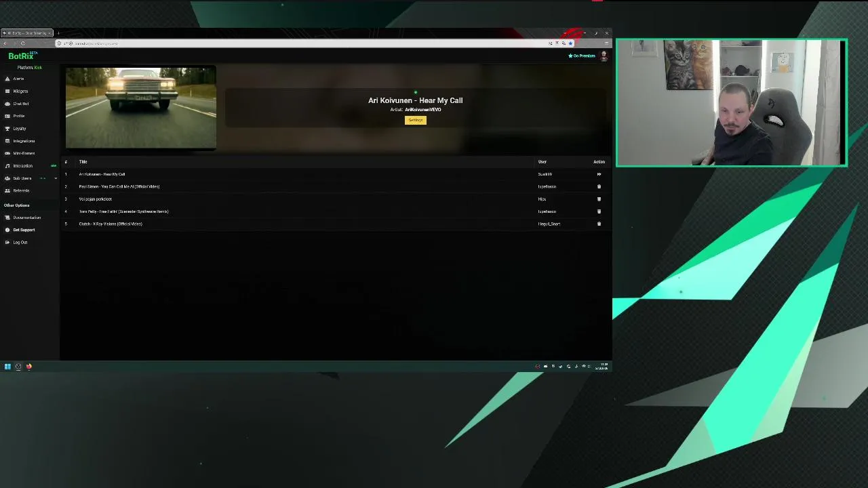Click the yellow Settings button
The height and width of the screenshot is (488, 868).
(x=416, y=120)
